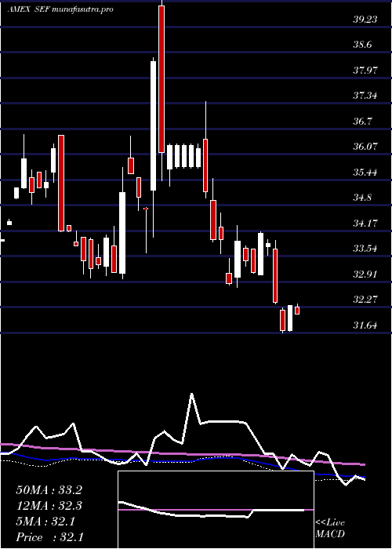Select the 32.27 price axis label
This screenshot has height=549, width=392.
(365, 300)
